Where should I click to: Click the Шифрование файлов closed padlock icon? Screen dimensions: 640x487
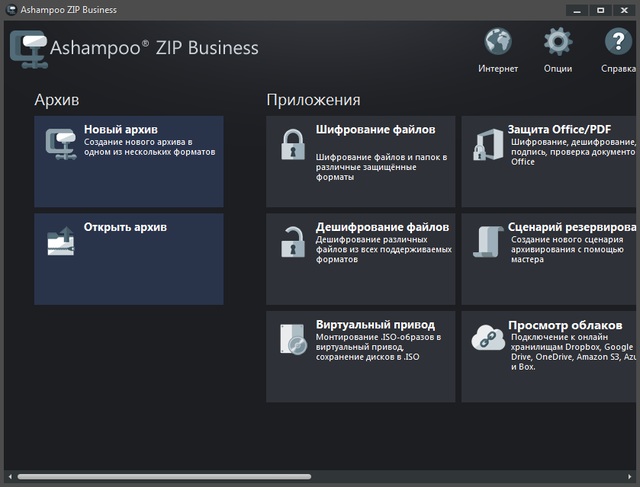(x=293, y=144)
